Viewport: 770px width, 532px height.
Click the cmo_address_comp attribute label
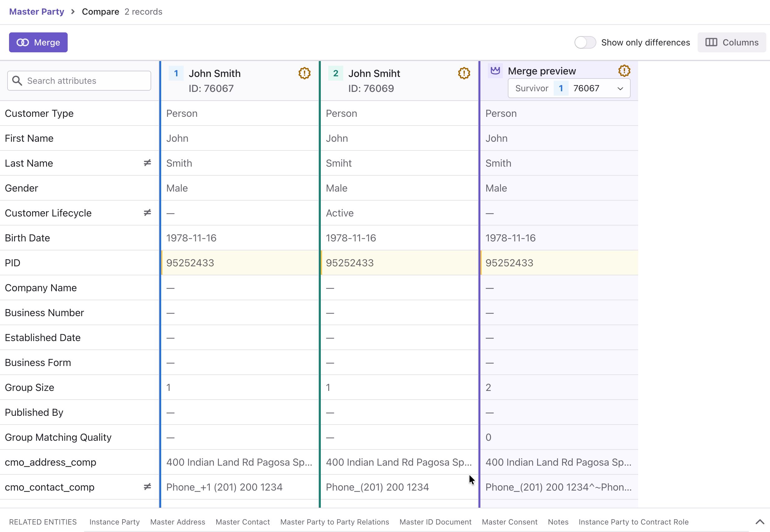coord(51,462)
